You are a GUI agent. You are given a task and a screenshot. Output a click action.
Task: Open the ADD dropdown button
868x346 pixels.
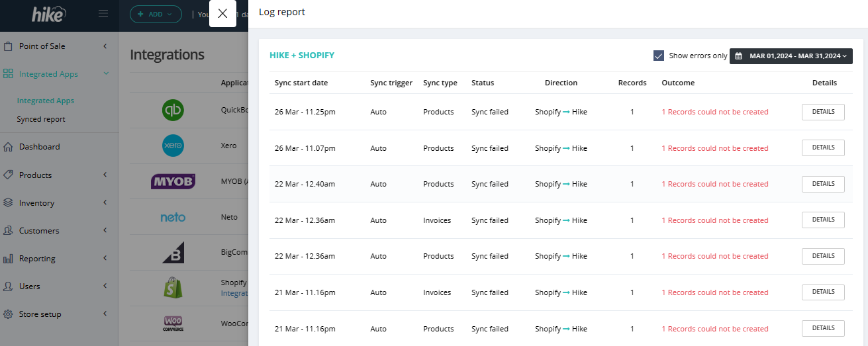pos(156,14)
